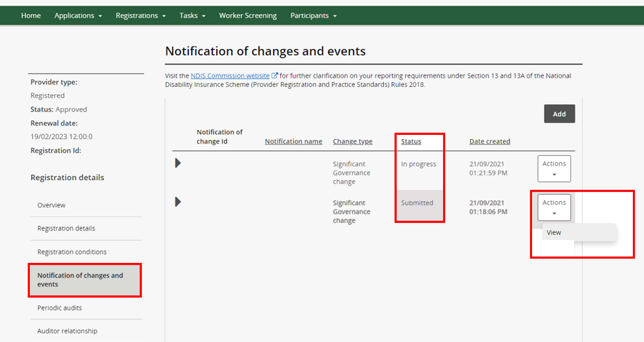This screenshot has height=342, width=644.
Task: Select Overview in the sidebar
Action: click(x=51, y=205)
